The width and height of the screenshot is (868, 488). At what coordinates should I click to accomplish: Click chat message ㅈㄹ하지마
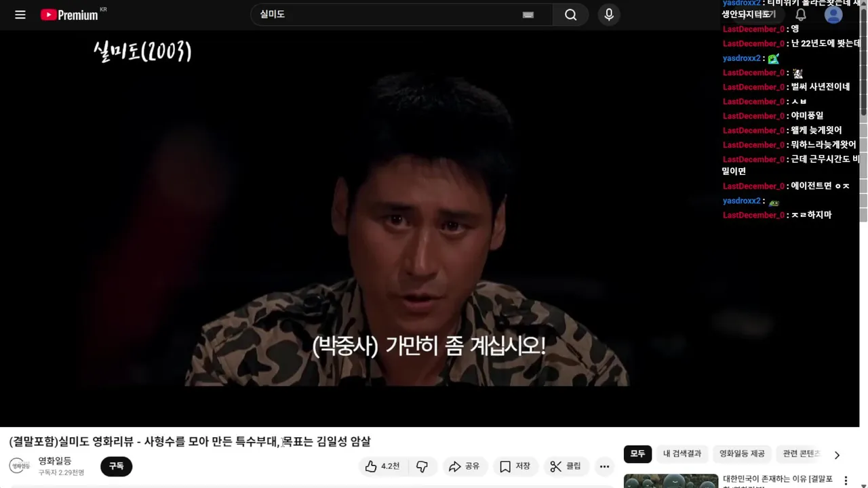(x=811, y=215)
